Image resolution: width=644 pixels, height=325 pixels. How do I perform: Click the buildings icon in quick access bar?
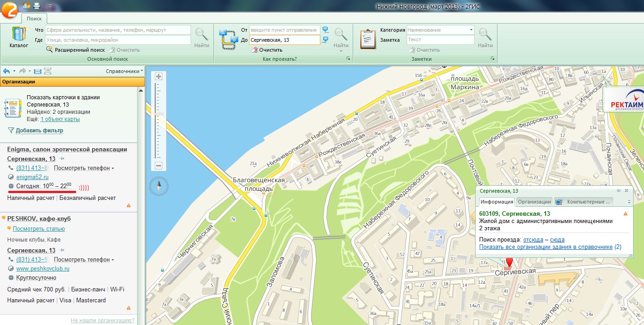[x=26, y=6]
